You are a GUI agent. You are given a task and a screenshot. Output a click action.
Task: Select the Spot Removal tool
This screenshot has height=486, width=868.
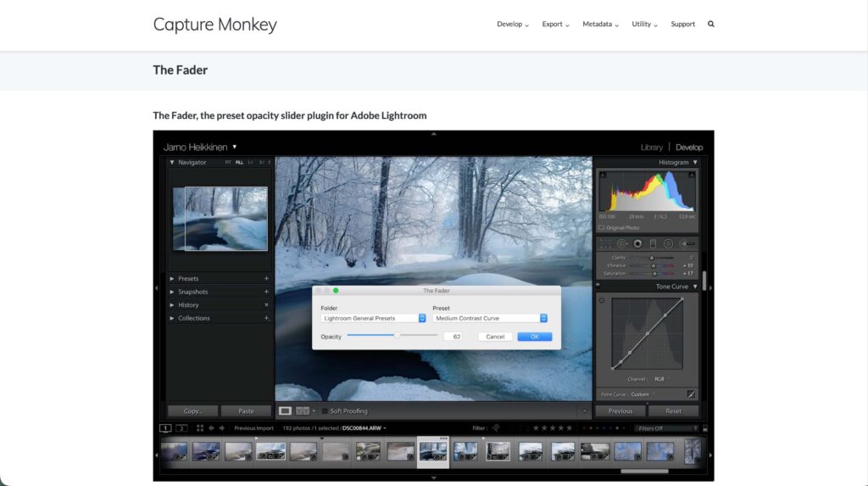click(x=621, y=243)
